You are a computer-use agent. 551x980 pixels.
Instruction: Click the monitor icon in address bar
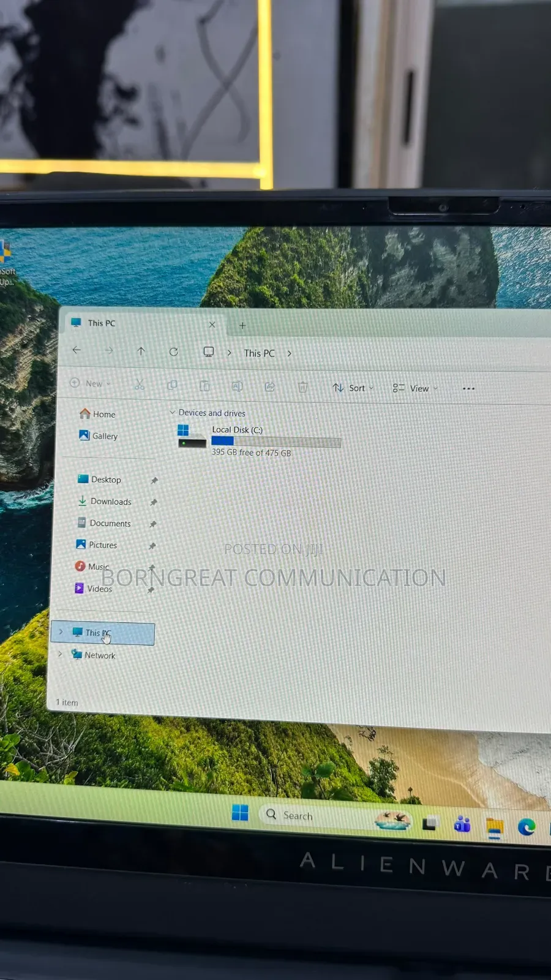point(209,352)
